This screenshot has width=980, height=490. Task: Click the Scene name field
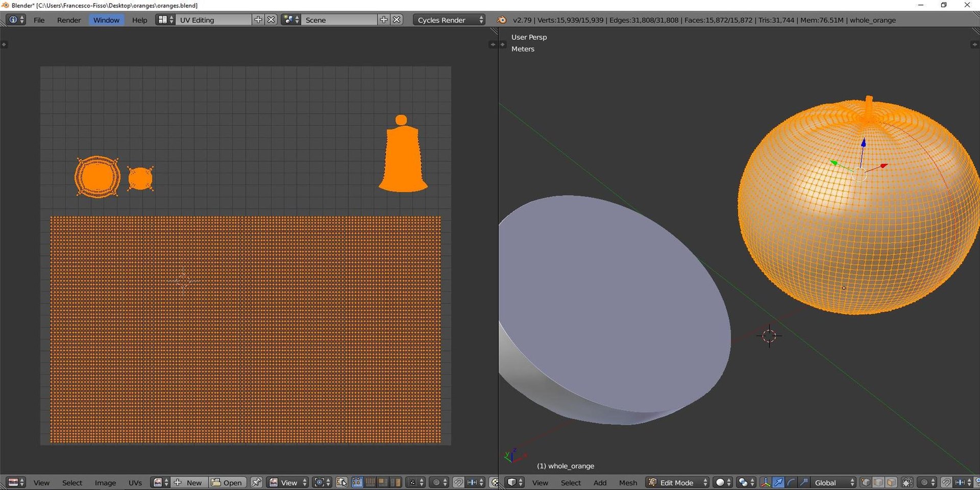(x=339, y=20)
